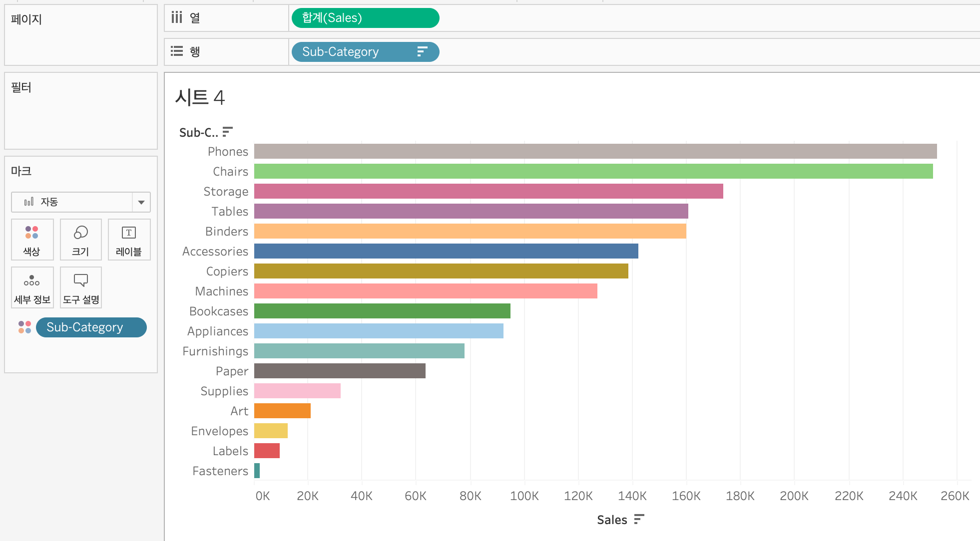
Task: Click the orange Art bar
Action: pyautogui.click(x=282, y=411)
